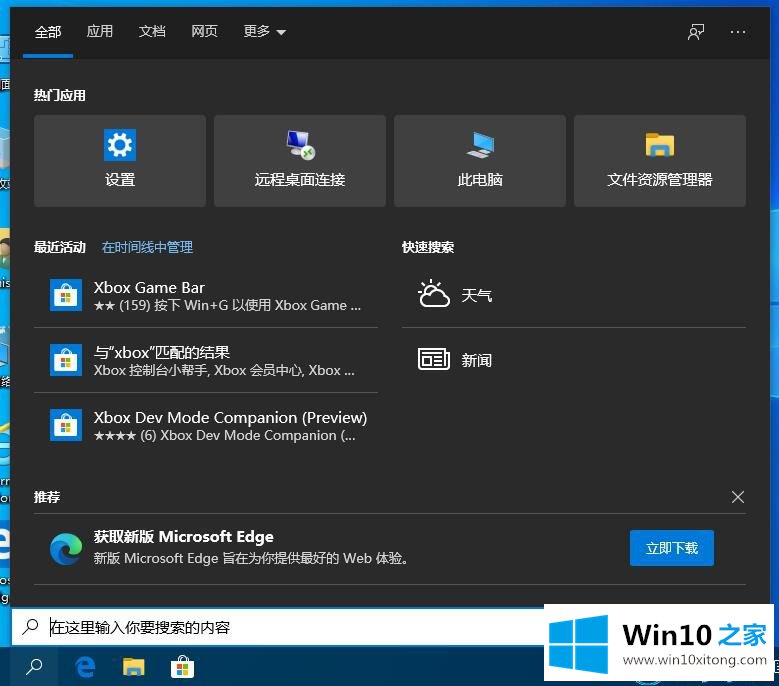
Task: Open 文件资源管理器 file explorer tile
Action: [660, 161]
